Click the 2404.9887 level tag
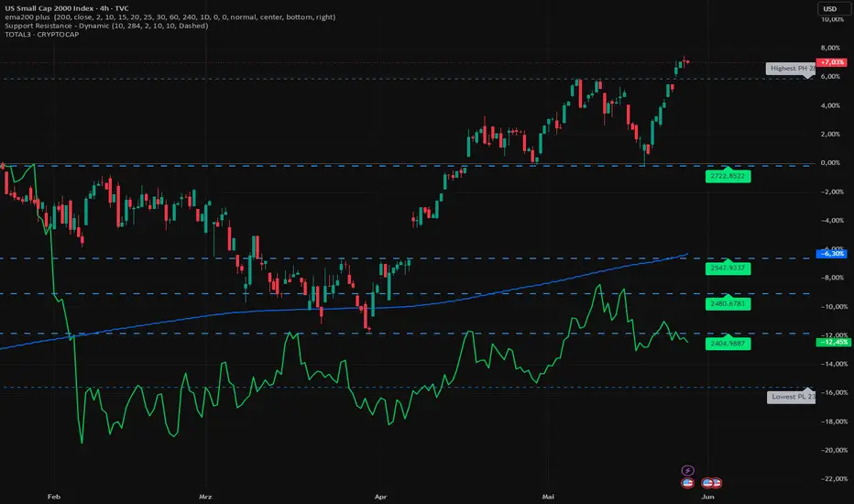Screen dimensions: 854x504 (728, 344)
